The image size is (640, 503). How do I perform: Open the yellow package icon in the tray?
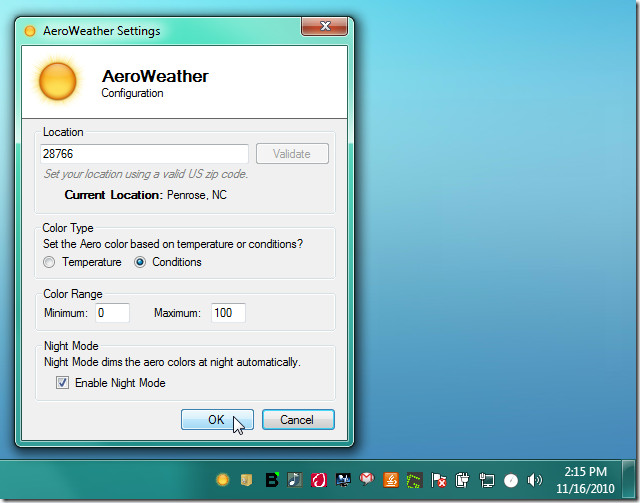tap(246, 480)
